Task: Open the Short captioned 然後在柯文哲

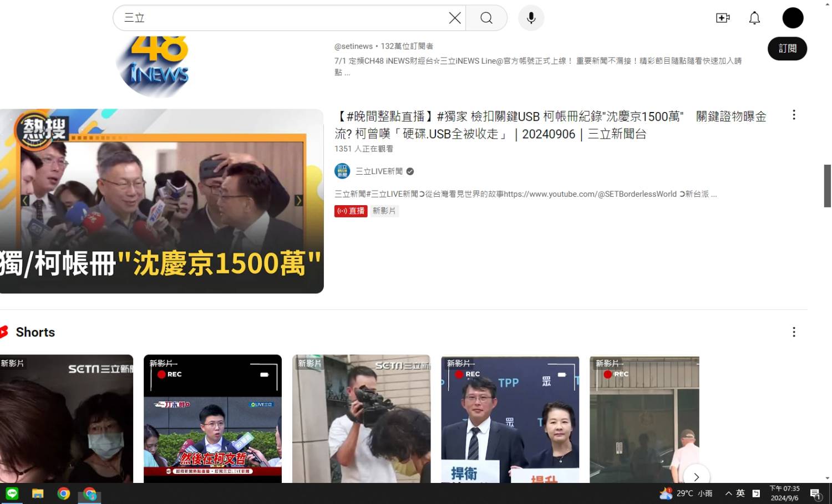Action: (x=212, y=419)
